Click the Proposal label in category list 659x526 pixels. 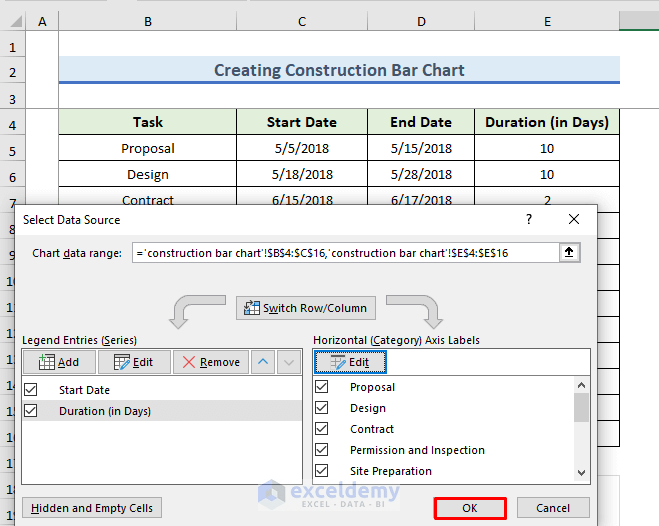tap(372, 387)
